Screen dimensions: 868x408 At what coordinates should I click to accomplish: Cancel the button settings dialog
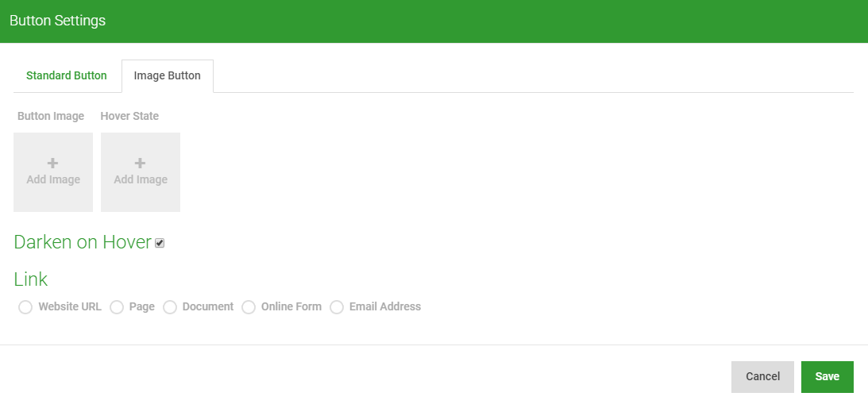(x=762, y=377)
